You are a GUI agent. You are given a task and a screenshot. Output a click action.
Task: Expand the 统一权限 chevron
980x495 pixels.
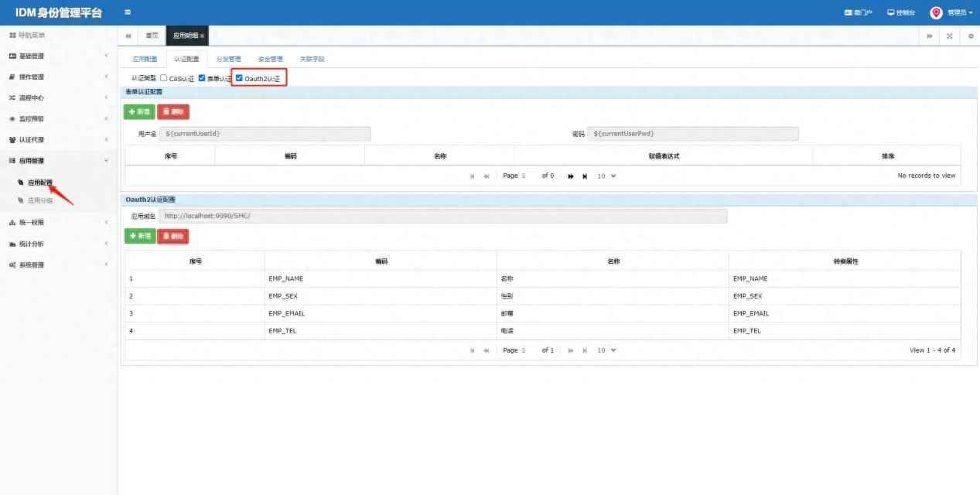point(106,223)
